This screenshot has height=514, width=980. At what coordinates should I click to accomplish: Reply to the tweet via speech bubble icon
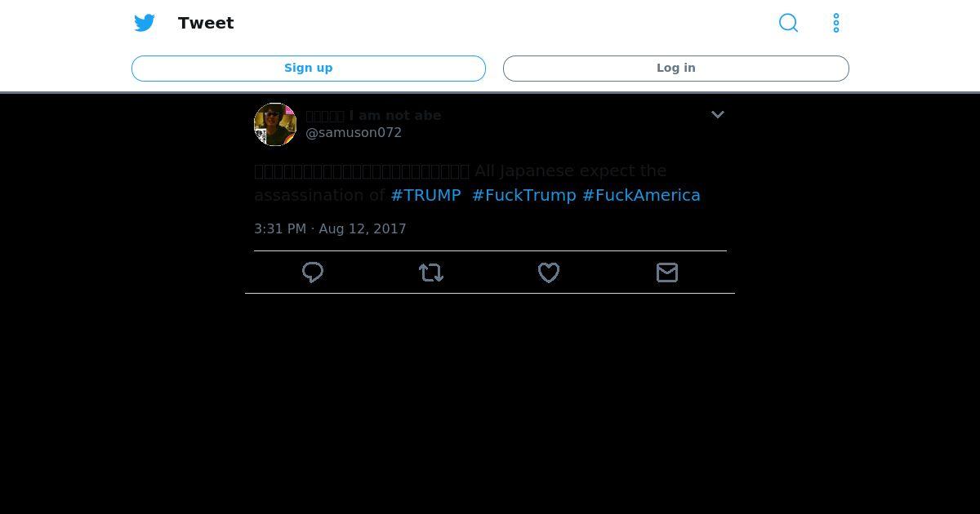tap(313, 273)
